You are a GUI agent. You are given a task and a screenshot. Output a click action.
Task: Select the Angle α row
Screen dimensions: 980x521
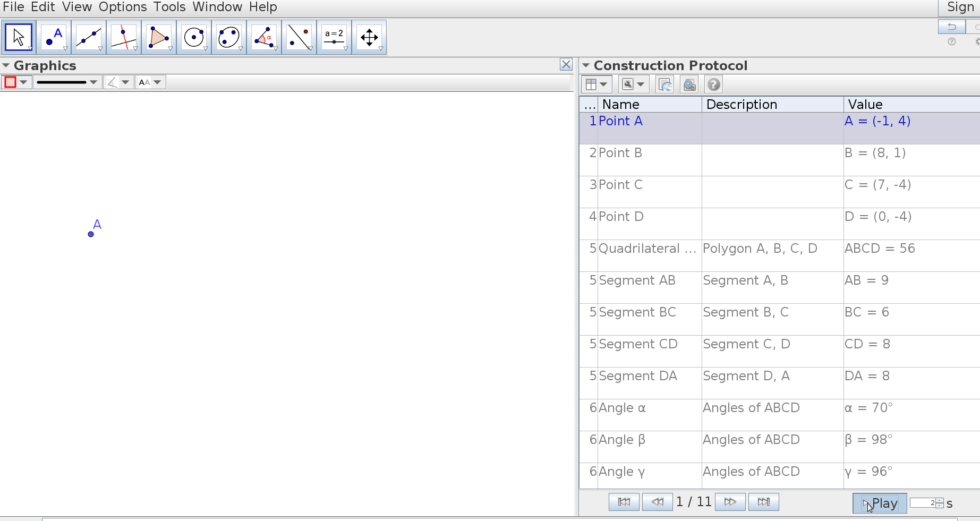click(780, 415)
